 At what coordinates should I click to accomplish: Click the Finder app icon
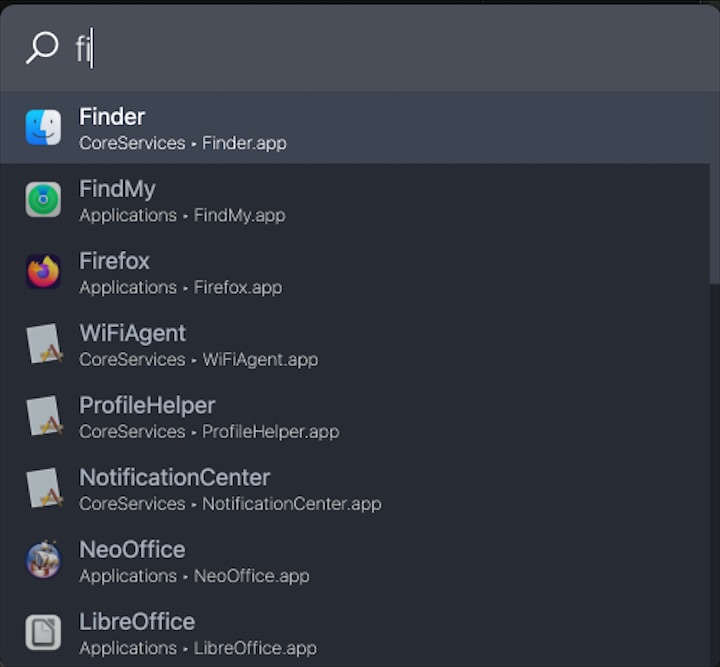tap(43, 128)
